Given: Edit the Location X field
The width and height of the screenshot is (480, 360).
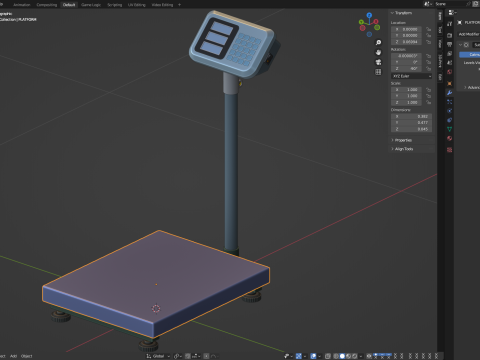Looking at the screenshot, I should [407, 29].
